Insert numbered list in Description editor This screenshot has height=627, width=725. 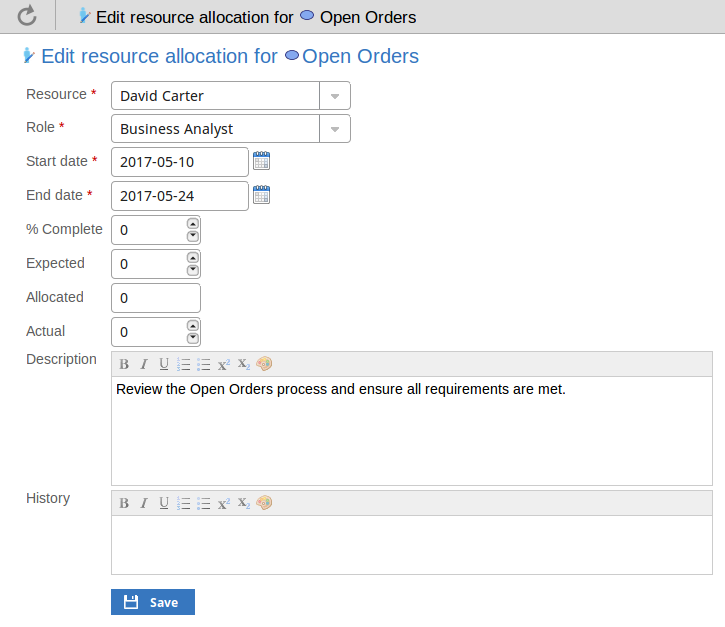pos(184,364)
